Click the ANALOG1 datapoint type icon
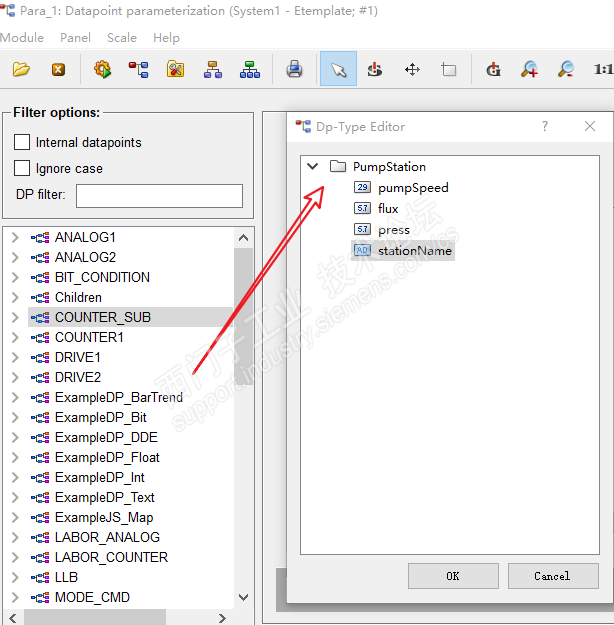This screenshot has width=614, height=625. pos(40,238)
